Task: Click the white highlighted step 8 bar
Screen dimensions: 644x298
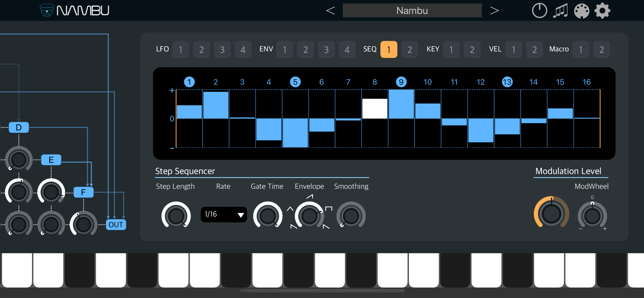Action: click(x=374, y=109)
